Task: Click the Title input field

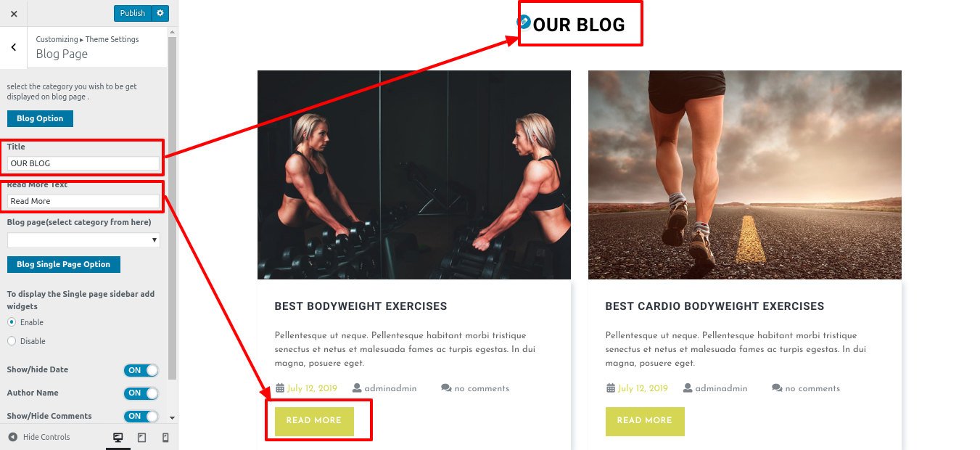Action: point(83,163)
